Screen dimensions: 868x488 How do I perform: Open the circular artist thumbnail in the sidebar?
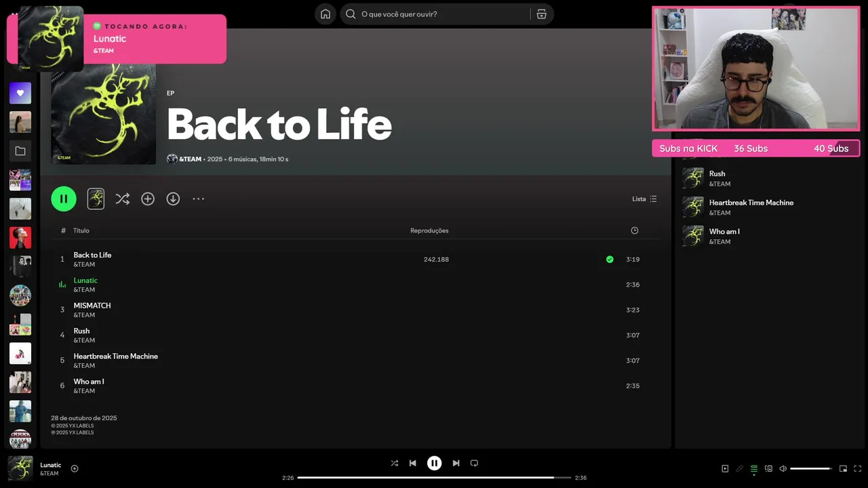pos(20,296)
